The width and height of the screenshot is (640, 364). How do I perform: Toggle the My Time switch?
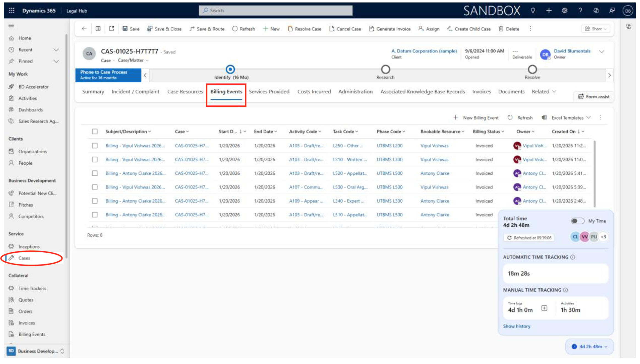point(577,221)
